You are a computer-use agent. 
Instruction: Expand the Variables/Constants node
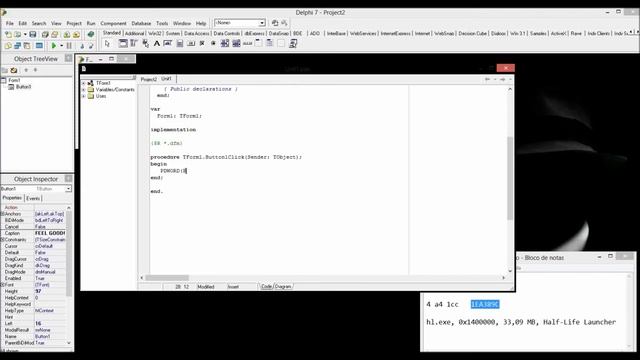[84, 89]
